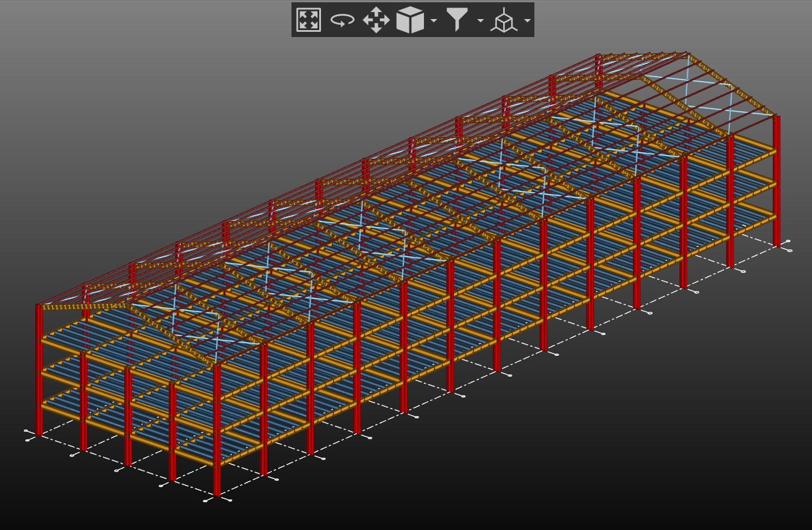Expand the filter funnel dropdown arrow
The width and height of the screenshot is (812, 530).
pyautogui.click(x=481, y=21)
